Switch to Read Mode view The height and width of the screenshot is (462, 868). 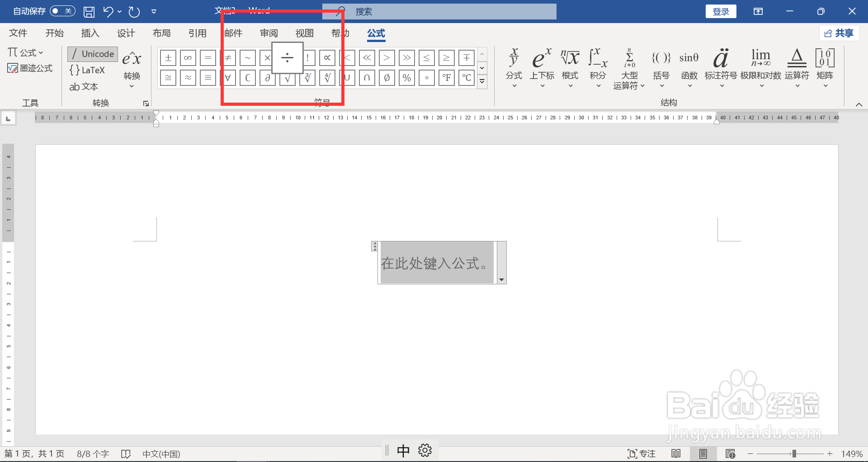676,453
